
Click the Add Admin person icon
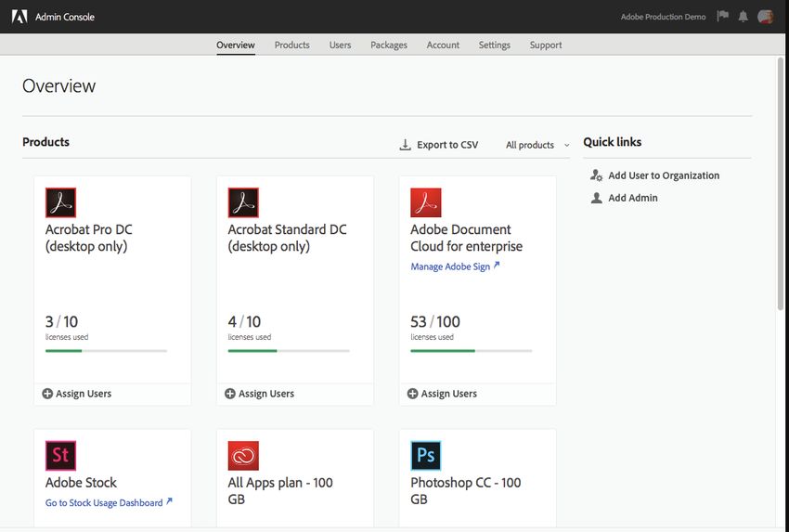click(x=596, y=198)
